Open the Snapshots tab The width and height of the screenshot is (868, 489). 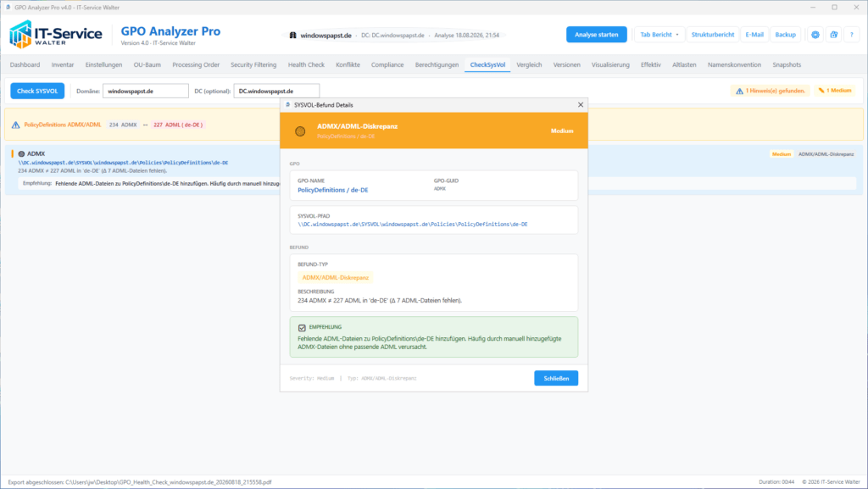(x=787, y=64)
